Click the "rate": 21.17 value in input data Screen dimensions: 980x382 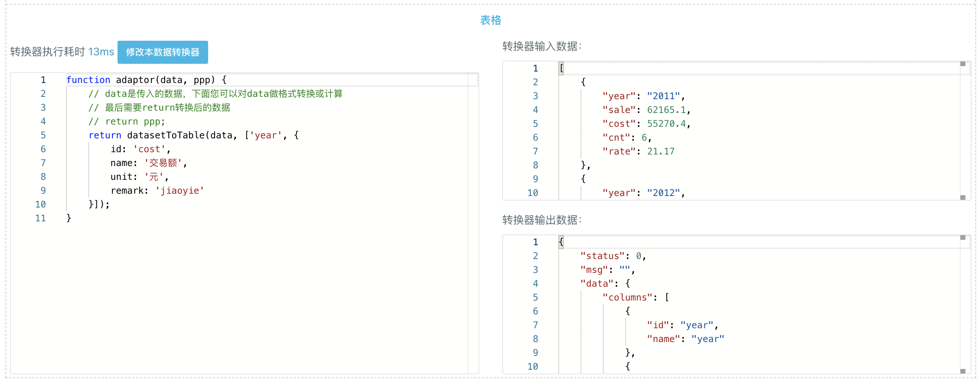pyautogui.click(x=661, y=151)
